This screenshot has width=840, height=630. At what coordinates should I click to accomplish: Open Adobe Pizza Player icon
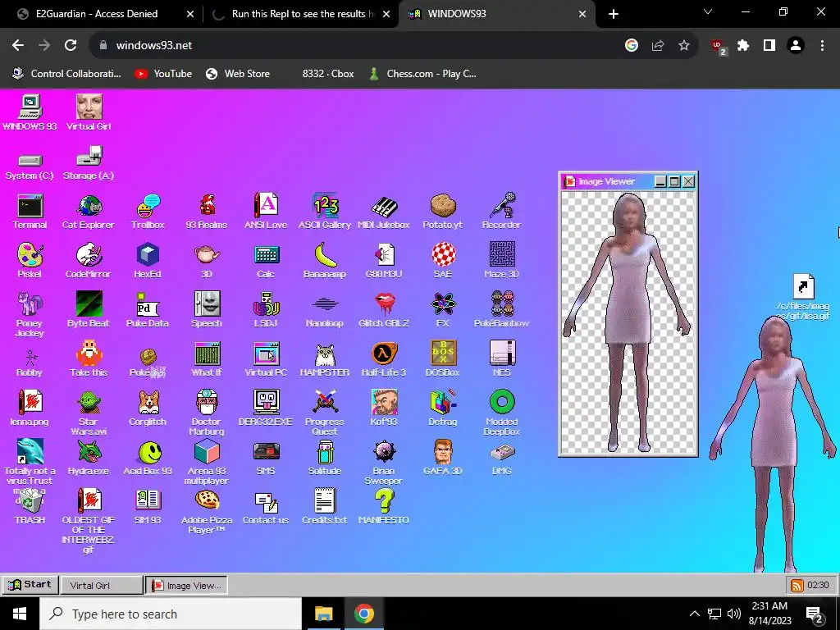pos(206,512)
